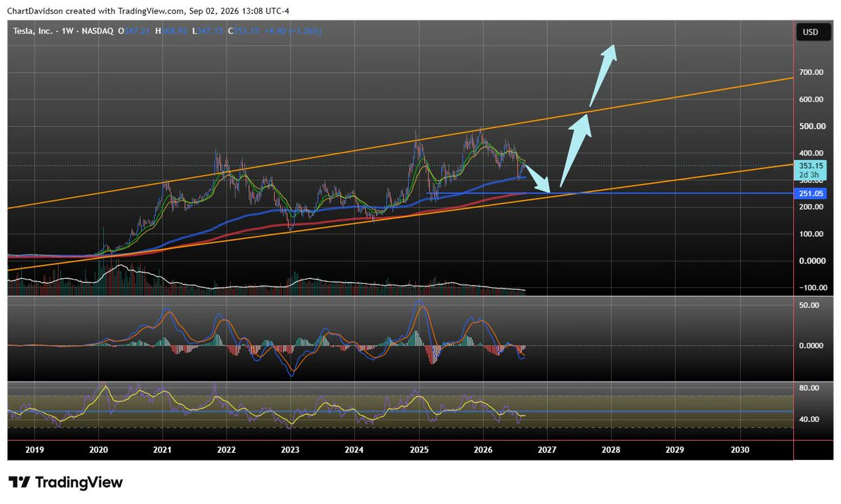Click the 2022 time axis label

pos(227,450)
